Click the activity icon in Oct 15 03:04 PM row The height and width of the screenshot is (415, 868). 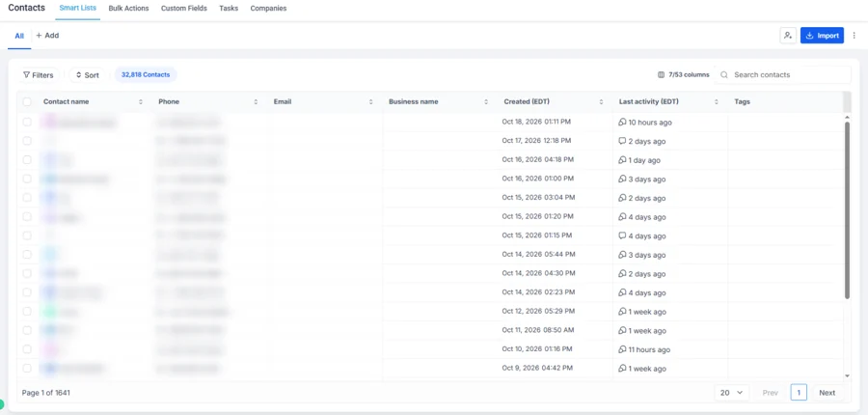tap(622, 198)
